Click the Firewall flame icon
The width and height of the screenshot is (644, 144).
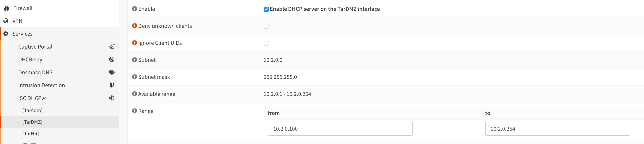click(6, 8)
